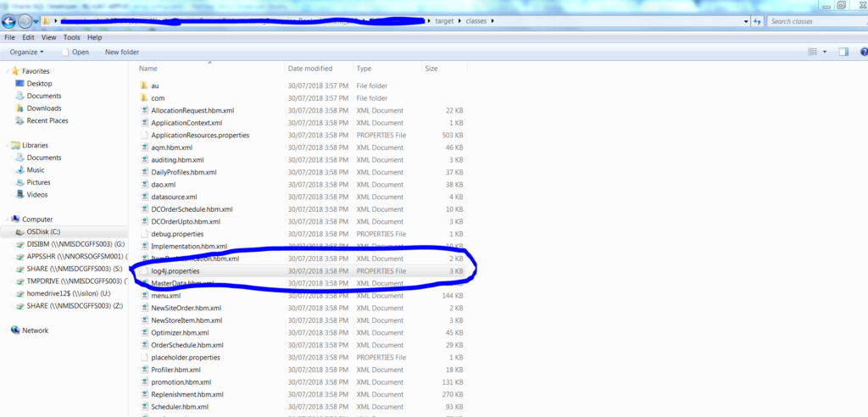Click the New folder button
Image resolution: width=868 pixels, height=417 pixels.
coord(122,52)
